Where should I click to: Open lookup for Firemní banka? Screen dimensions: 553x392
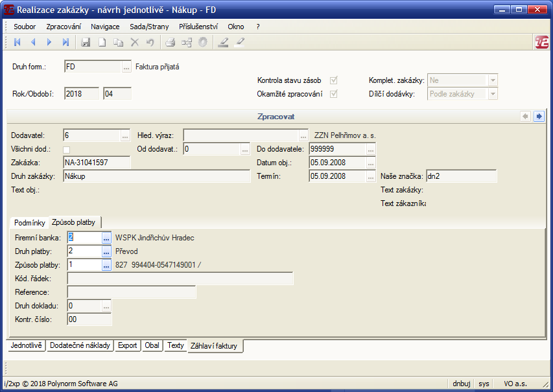[x=106, y=238]
